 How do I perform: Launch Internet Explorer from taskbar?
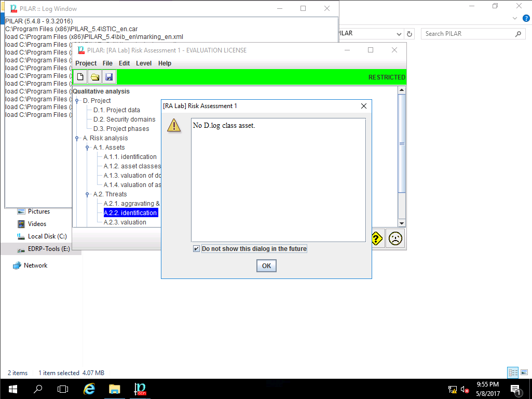click(x=89, y=389)
